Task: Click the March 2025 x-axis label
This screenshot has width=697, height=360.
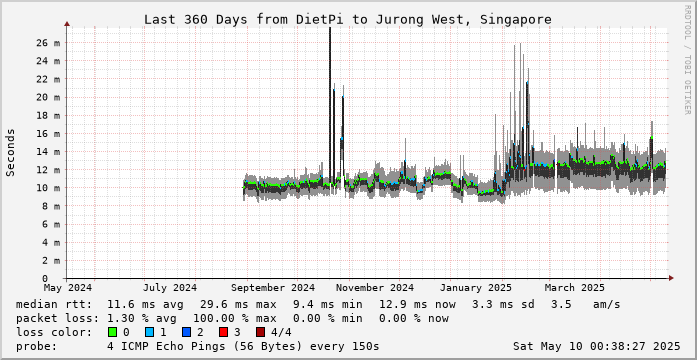Action: [x=575, y=288]
